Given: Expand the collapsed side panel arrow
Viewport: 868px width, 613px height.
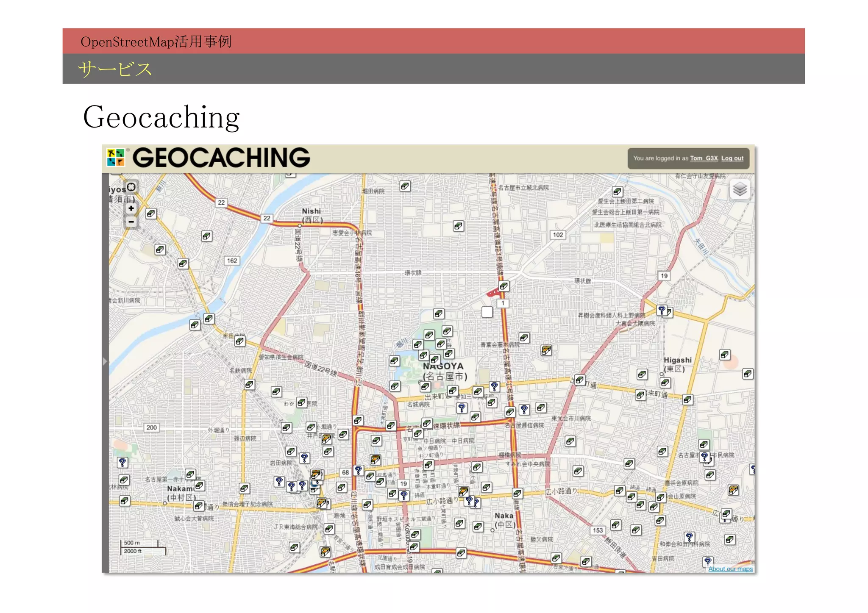Looking at the screenshot, I should tap(105, 361).
